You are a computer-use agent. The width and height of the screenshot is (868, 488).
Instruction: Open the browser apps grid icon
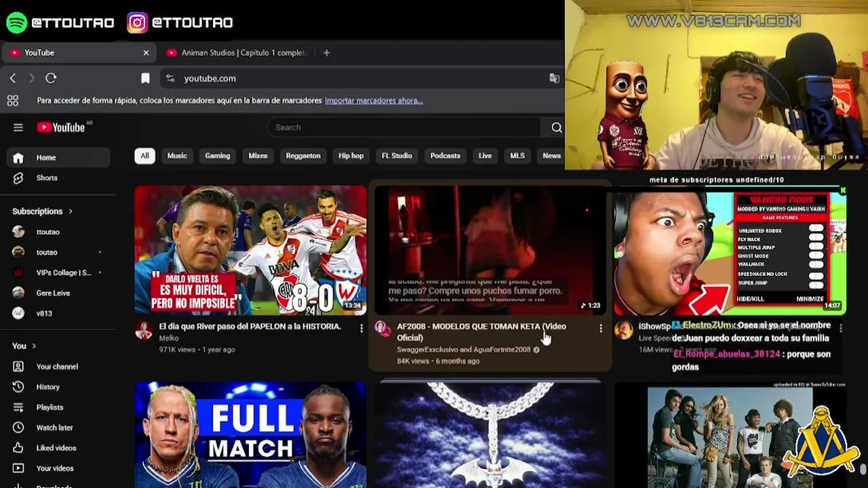click(x=13, y=101)
